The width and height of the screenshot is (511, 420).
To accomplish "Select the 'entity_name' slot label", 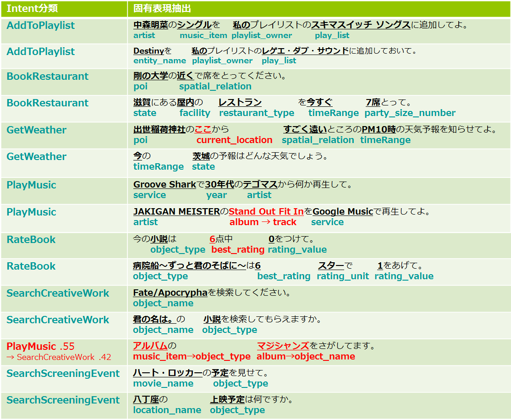I will click(x=159, y=61).
